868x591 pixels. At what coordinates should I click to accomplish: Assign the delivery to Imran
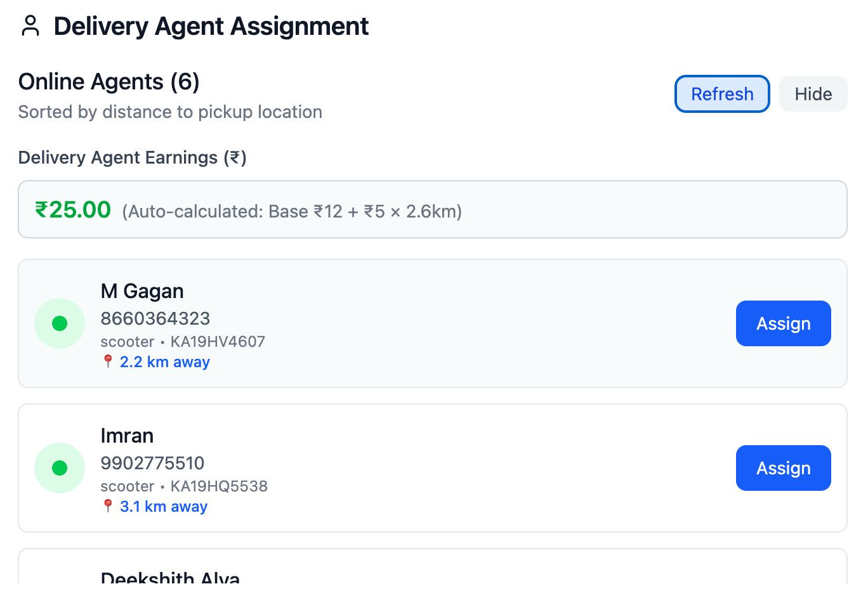click(784, 468)
